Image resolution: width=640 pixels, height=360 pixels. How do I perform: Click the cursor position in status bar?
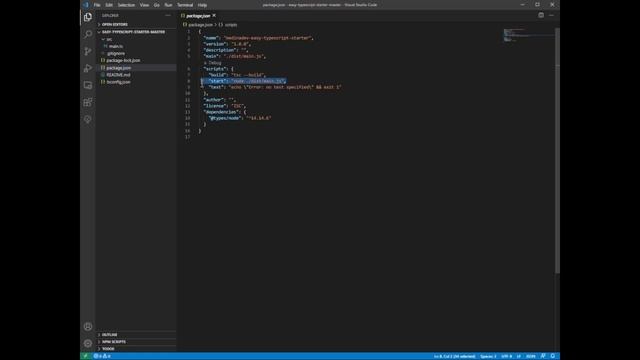point(454,356)
